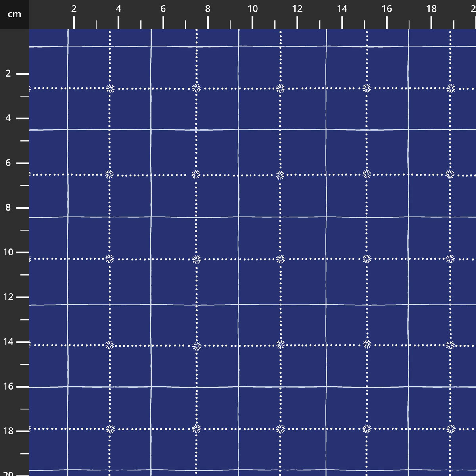Image resolution: width=476 pixels, height=476 pixels.
Task: Select the 10 mark on the horizontal ruler
Action: pos(253,9)
